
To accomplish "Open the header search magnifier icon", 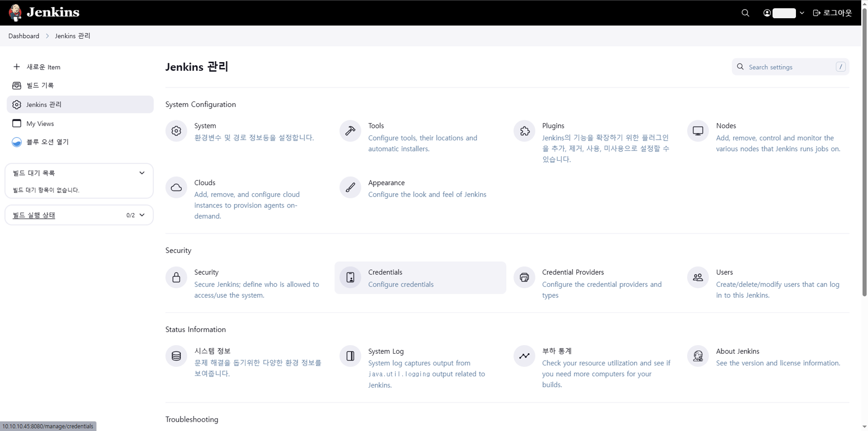I will (745, 13).
